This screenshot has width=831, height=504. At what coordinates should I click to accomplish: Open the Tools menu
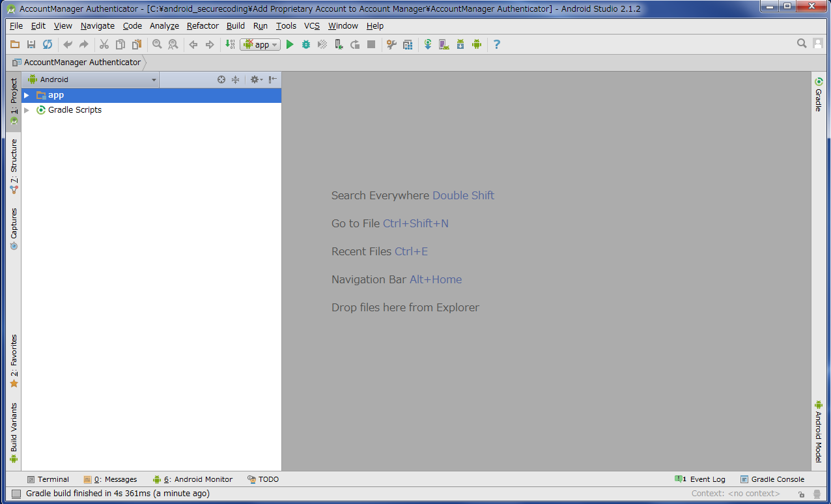tap(286, 26)
